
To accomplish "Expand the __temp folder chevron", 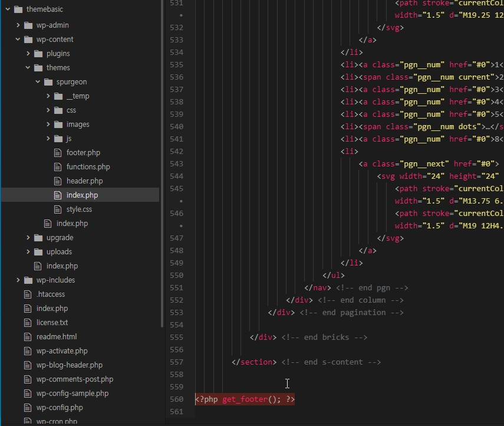I will pyautogui.click(x=48, y=96).
